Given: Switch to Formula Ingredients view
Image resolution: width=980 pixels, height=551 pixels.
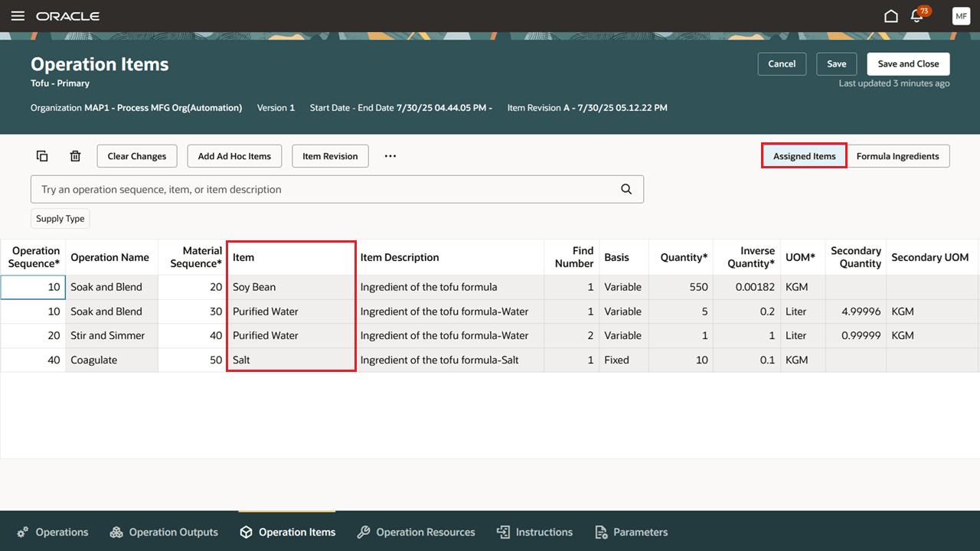Looking at the screenshot, I should pos(897,156).
